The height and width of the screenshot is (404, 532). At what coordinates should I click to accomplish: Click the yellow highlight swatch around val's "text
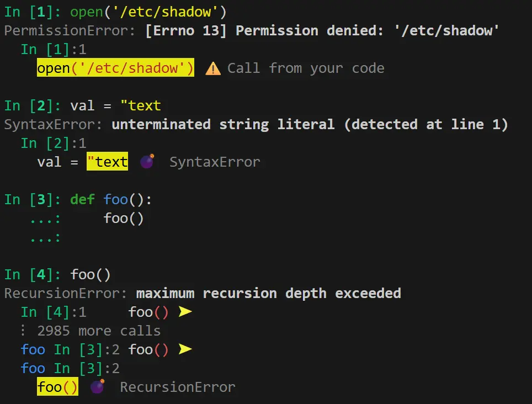tap(107, 162)
